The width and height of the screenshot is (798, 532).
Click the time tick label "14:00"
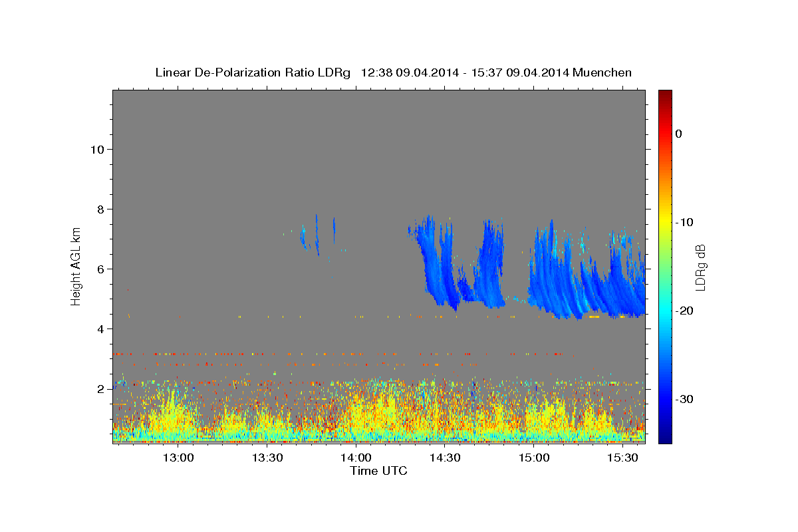tap(356, 458)
